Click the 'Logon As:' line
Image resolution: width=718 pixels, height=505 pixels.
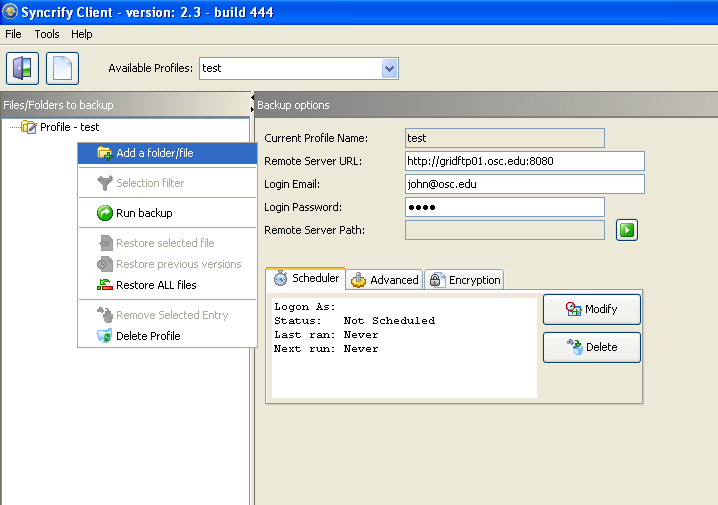tap(305, 307)
